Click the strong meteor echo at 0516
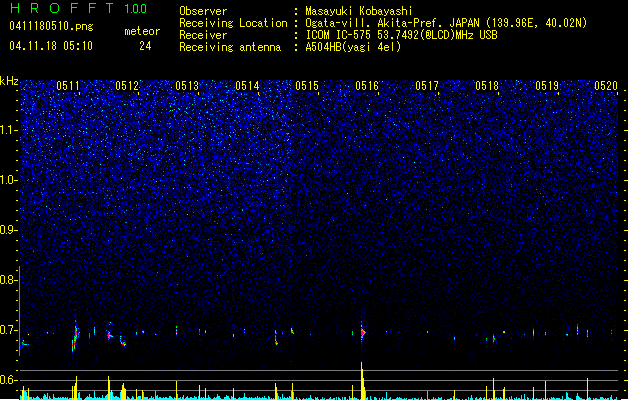Viewport: 629px width, 400px height. pyautogui.click(x=363, y=332)
